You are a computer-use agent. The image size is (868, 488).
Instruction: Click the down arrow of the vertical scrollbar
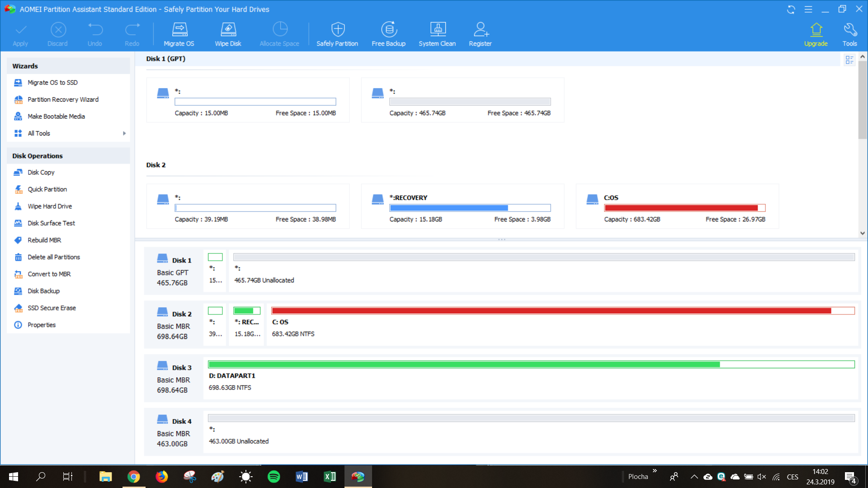point(863,233)
